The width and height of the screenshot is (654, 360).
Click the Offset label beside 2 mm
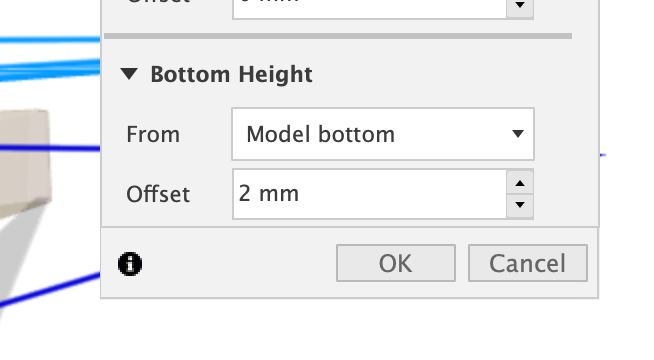pyautogui.click(x=158, y=194)
